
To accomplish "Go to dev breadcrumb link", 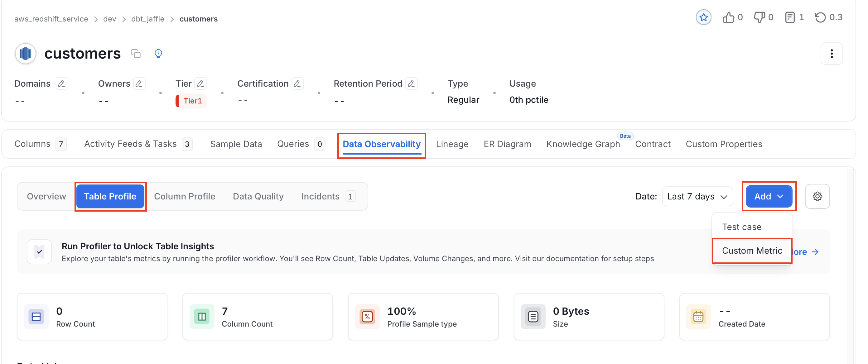I will [109, 19].
